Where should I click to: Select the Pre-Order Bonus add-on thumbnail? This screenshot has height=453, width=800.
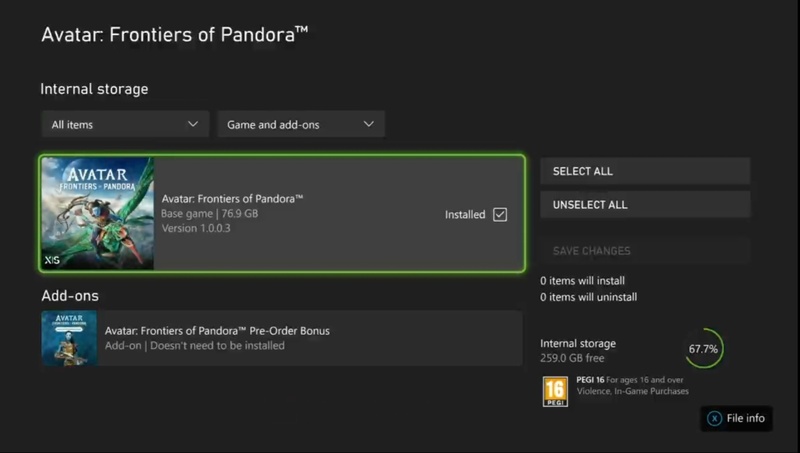coord(69,338)
